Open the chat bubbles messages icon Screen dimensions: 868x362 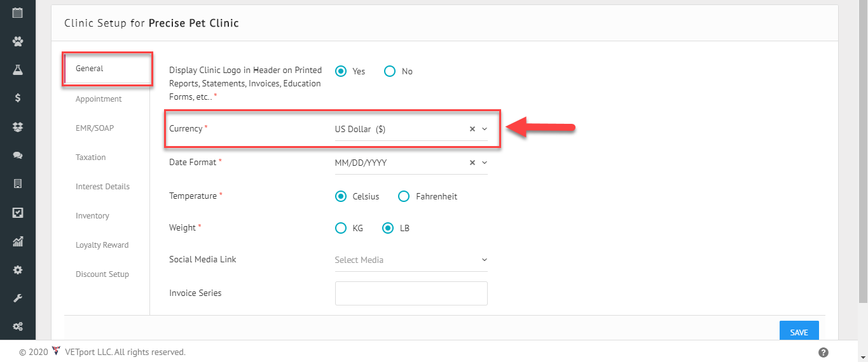(x=18, y=155)
